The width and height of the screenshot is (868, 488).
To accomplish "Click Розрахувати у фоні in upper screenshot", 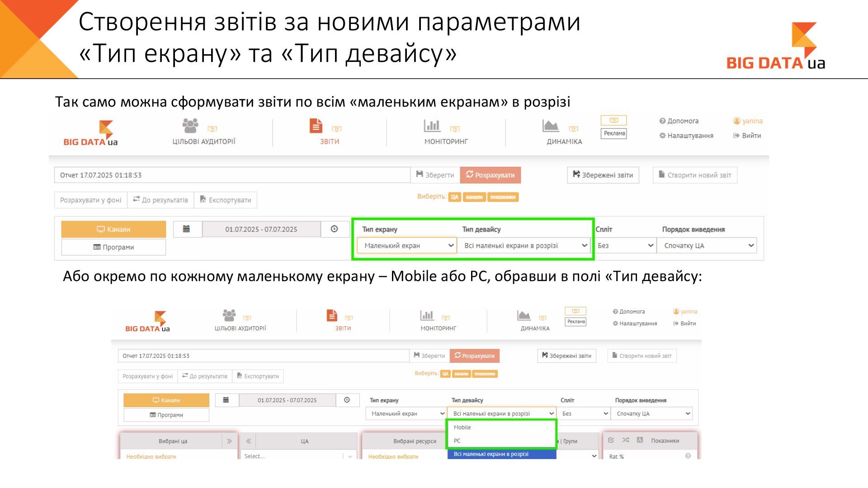I will point(91,200).
